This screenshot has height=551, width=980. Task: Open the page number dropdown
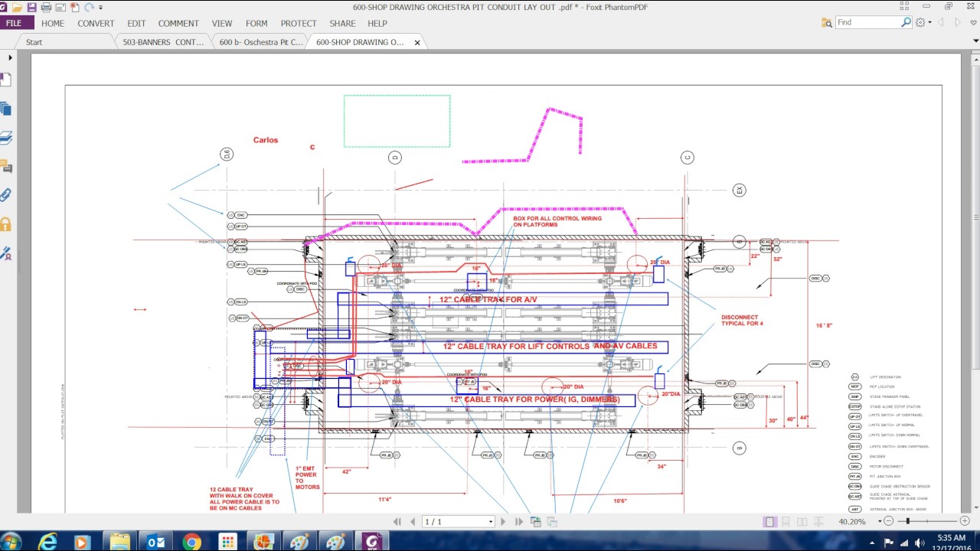pos(491,521)
